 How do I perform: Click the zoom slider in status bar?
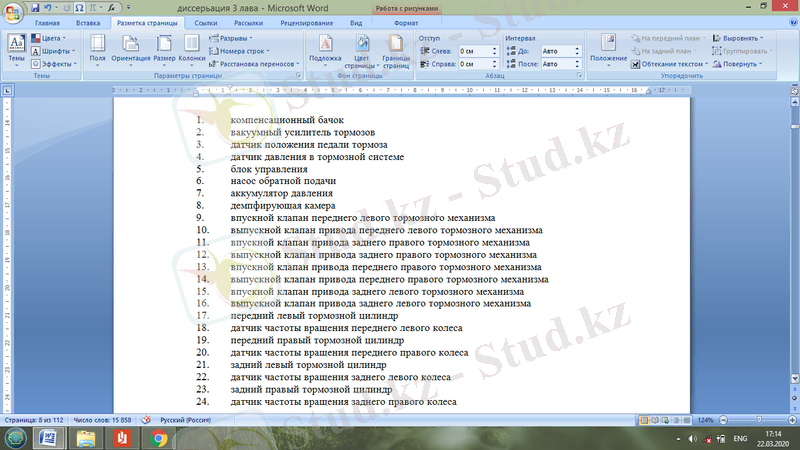(749, 420)
